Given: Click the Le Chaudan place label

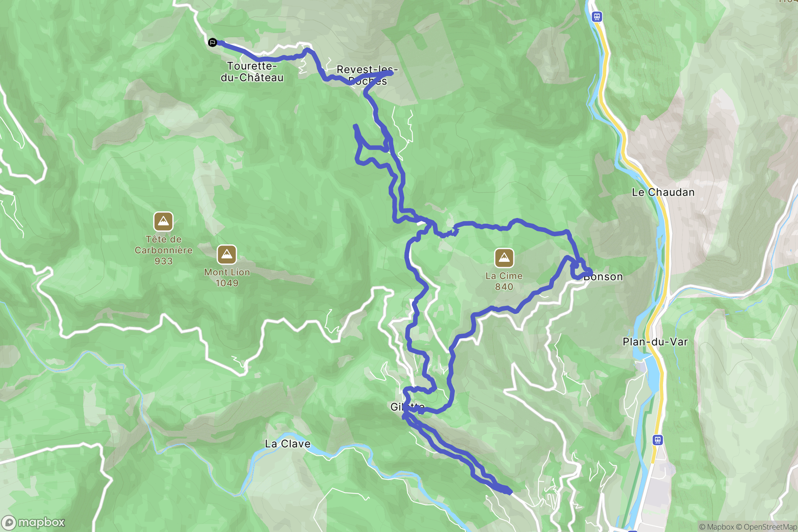Looking at the screenshot, I should coord(663,192).
